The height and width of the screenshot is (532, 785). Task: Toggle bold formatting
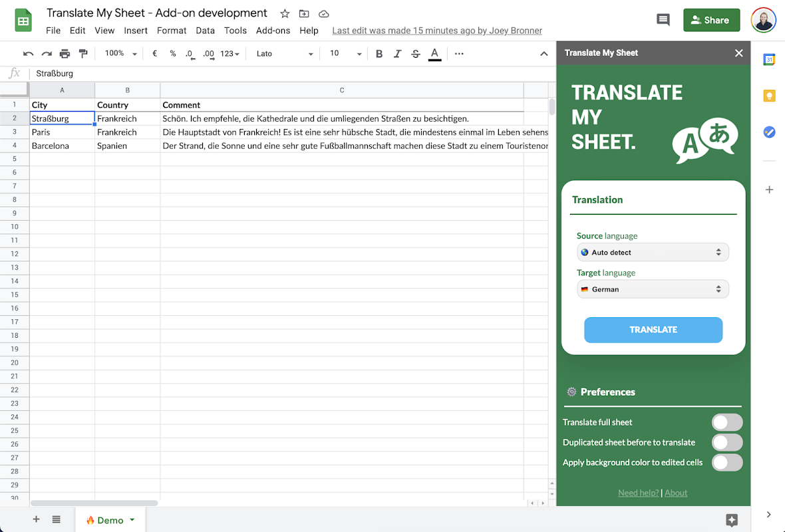pos(379,54)
